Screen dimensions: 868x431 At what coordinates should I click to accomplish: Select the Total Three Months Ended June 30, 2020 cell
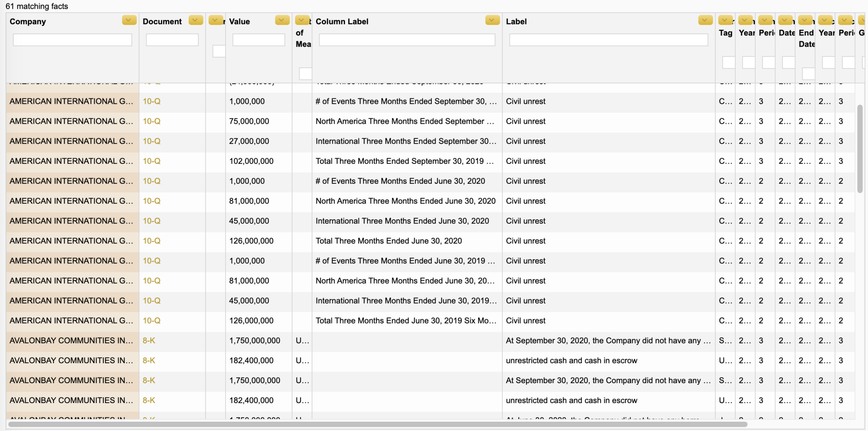click(x=389, y=241)
